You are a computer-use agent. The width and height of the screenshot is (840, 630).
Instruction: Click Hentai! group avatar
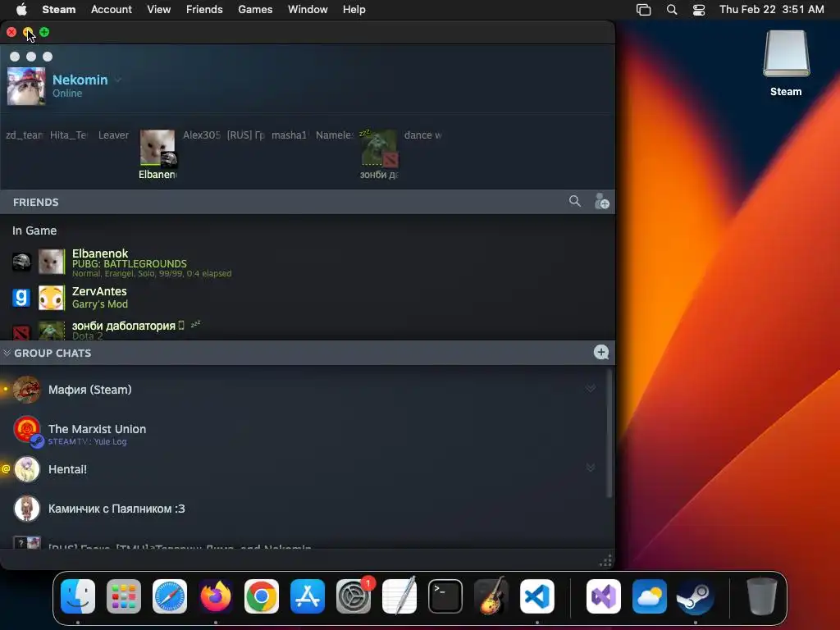[26, 469]
